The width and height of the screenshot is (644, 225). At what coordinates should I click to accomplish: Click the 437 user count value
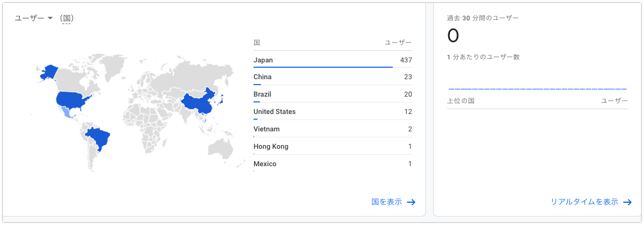click(406, 60)
